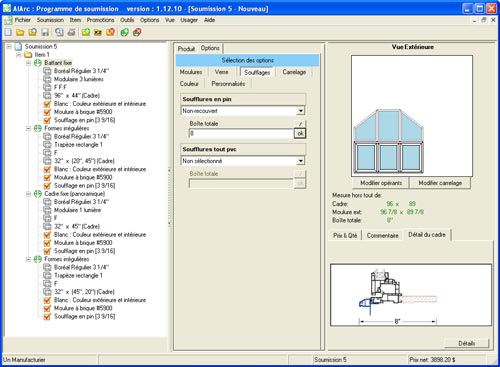Click the add item folder icon with green plus
Screen dimensions: 500x367
(86, 32)
